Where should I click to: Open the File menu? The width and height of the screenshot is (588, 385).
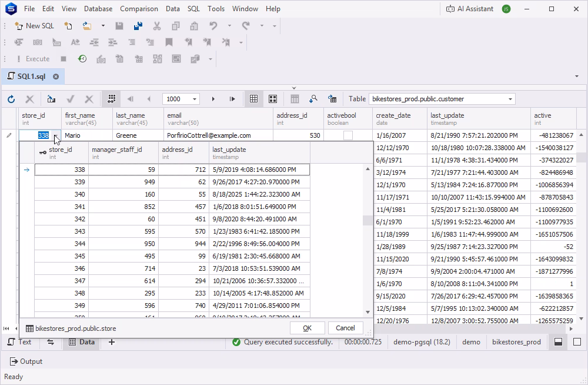click(x=29, y=9)
